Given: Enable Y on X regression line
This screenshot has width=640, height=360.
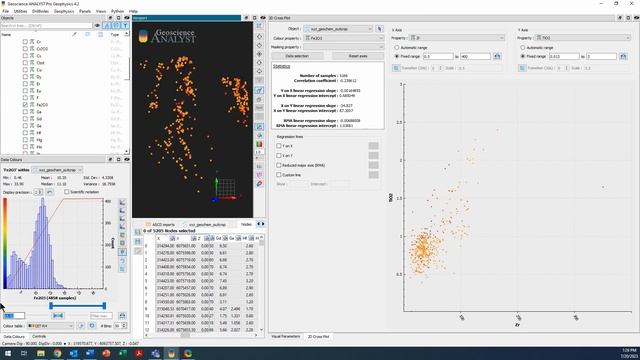Looking at the screenshot, I should (x=279, y=146).
